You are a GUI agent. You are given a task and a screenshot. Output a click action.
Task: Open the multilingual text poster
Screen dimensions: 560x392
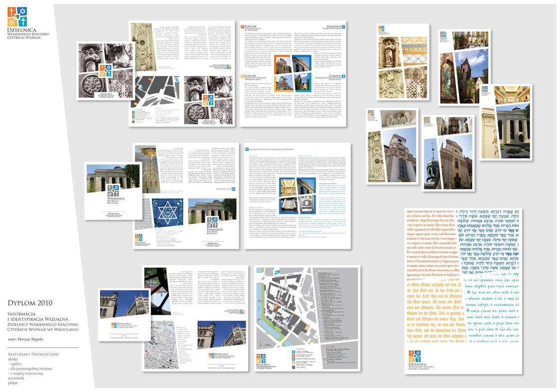463,290
